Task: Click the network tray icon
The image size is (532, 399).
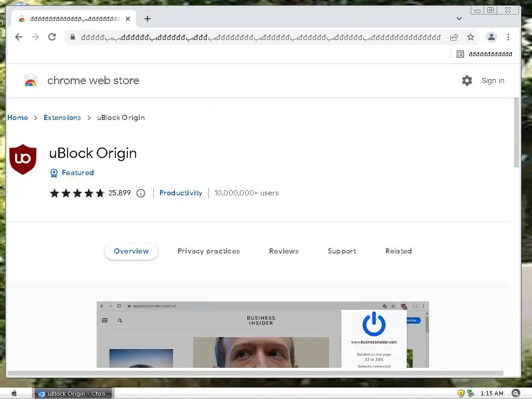Action: (471, 393)
